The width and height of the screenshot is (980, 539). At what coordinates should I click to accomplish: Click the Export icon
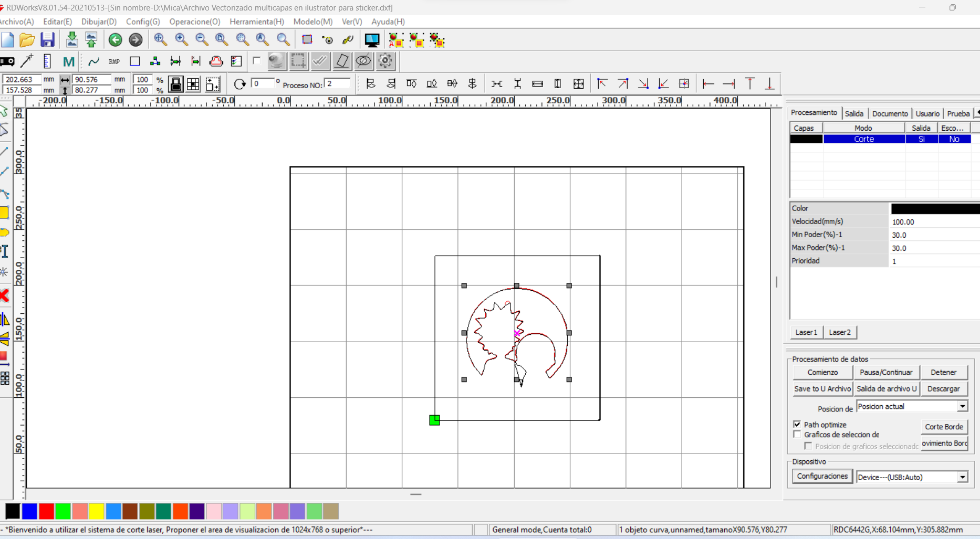[x=91, y=40]
